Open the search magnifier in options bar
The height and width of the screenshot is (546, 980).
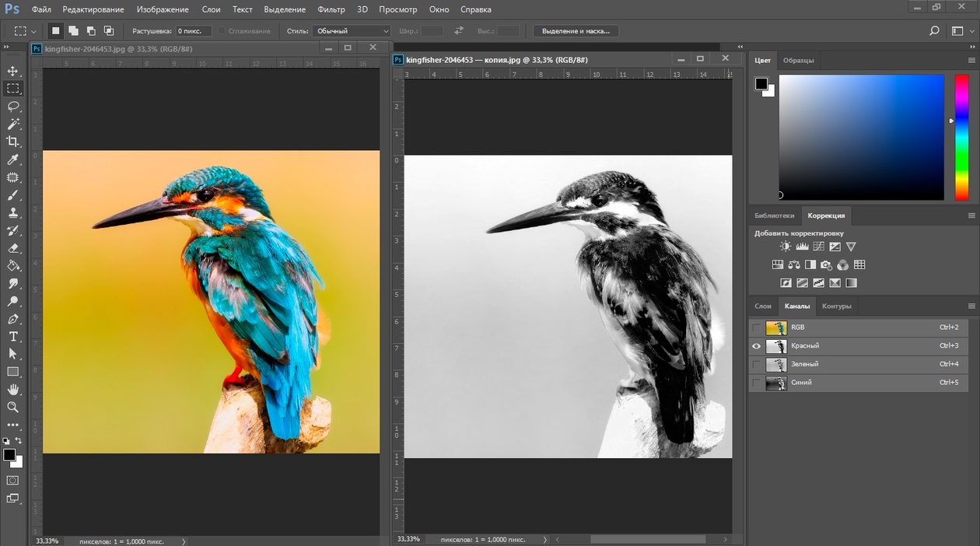[934, 31]
